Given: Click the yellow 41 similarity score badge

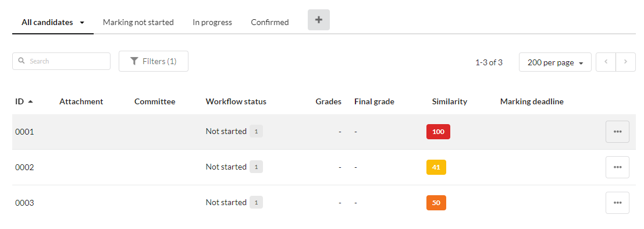Looking at the screenshot, I should (x=436, y=167).
